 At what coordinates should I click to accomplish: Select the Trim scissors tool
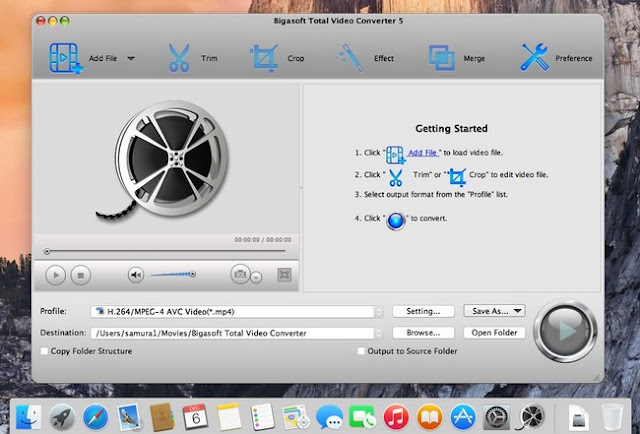coord(179,58)
